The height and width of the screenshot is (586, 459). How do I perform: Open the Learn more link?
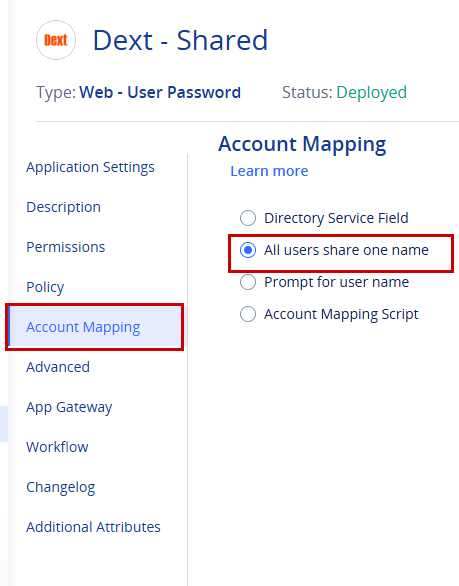coord(269,171)
